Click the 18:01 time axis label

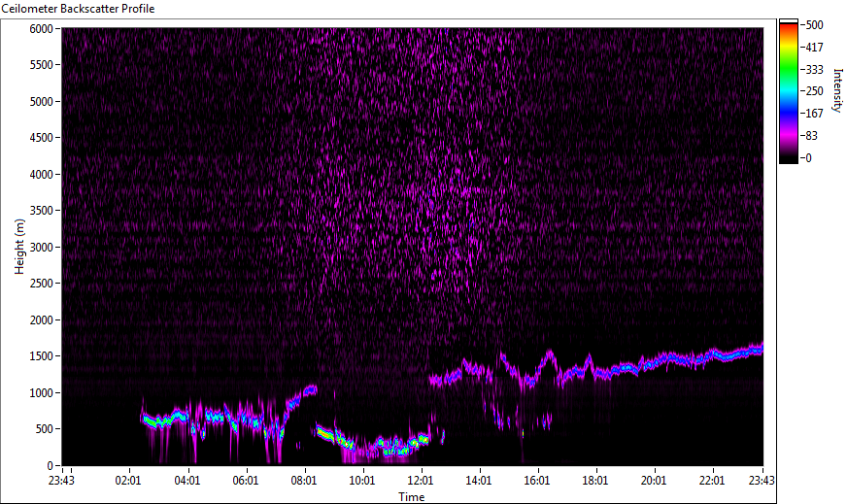(x=595, y=481)
